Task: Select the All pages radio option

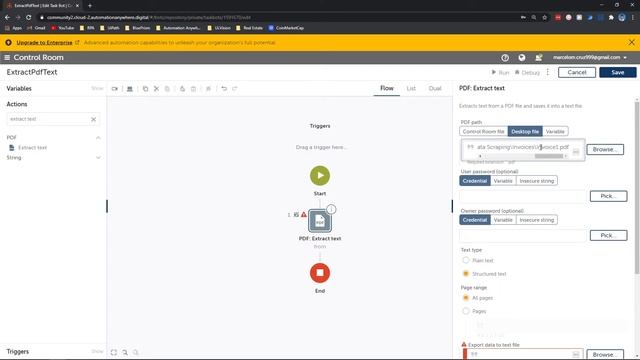Action: [x=465, y=298]
